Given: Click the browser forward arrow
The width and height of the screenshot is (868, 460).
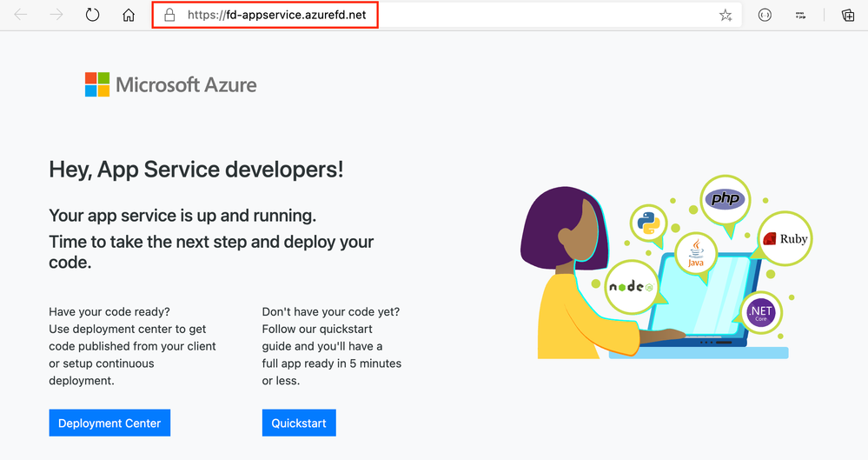Looking at the screenshot, I should [56, 15].
